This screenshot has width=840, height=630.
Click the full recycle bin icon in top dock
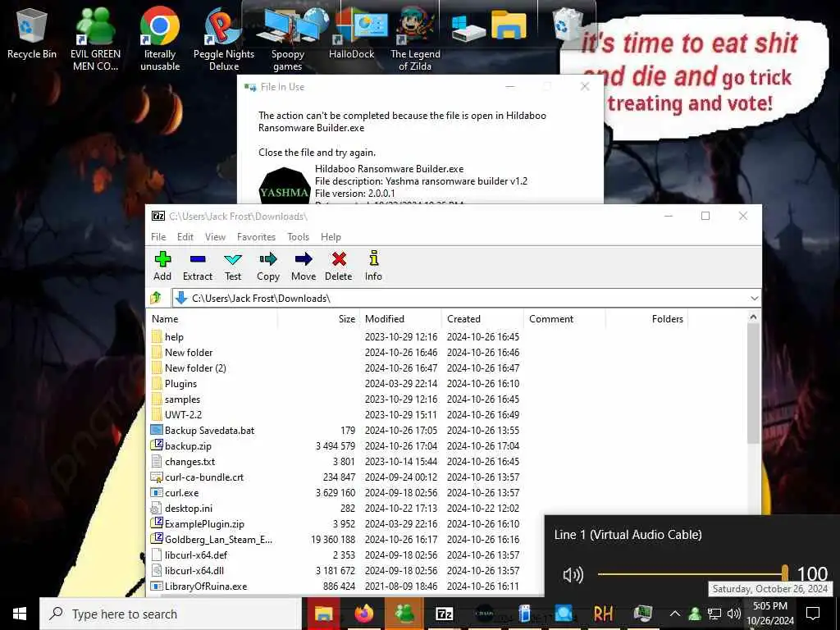(x=567, y=25)
